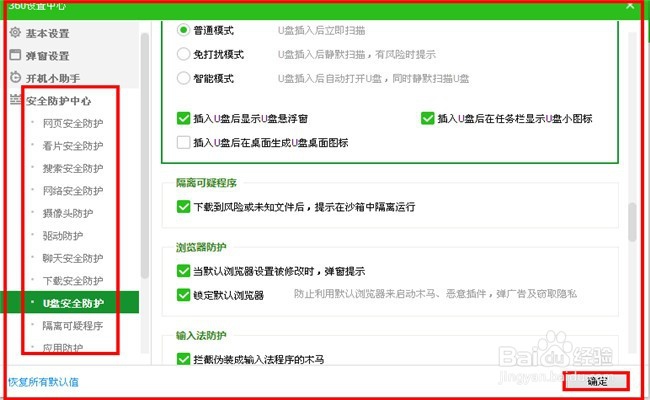The width and height of the screenshot is (650, 400).
Task: Go to 网络安全防护
Action: pyautogui.click(x=73, y=191)
